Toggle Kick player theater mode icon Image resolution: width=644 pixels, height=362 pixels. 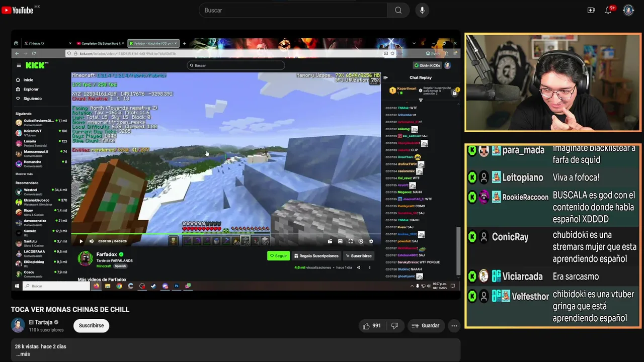tap(340, 241)
